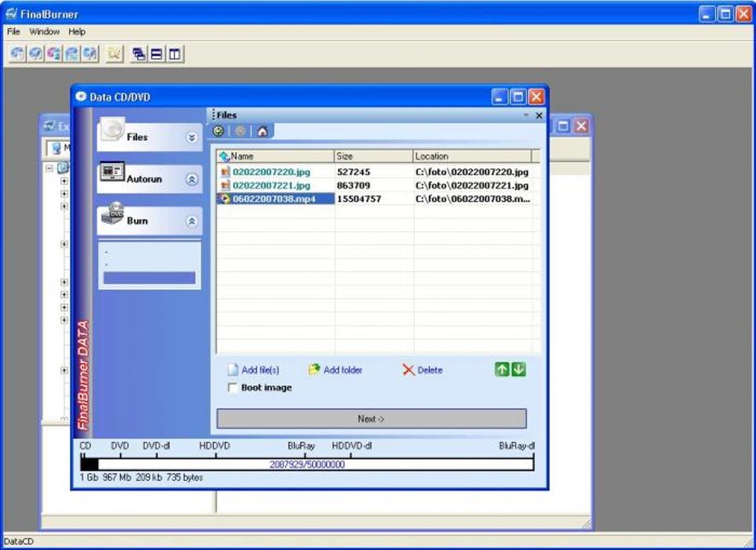Delete the selected file
Image resolution: width=756 pixels, height=550 pixels.
(x=422, y=370)
